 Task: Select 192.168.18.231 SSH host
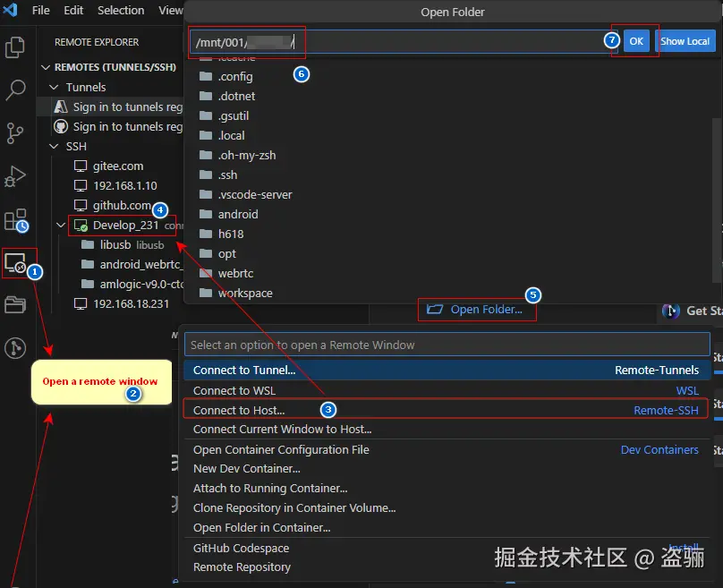click(131, 304)
